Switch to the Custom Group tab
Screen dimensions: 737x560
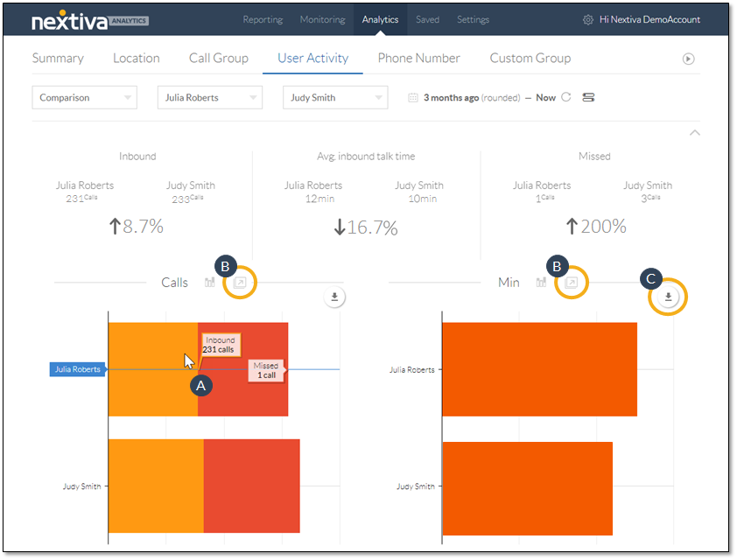[530, 59]
